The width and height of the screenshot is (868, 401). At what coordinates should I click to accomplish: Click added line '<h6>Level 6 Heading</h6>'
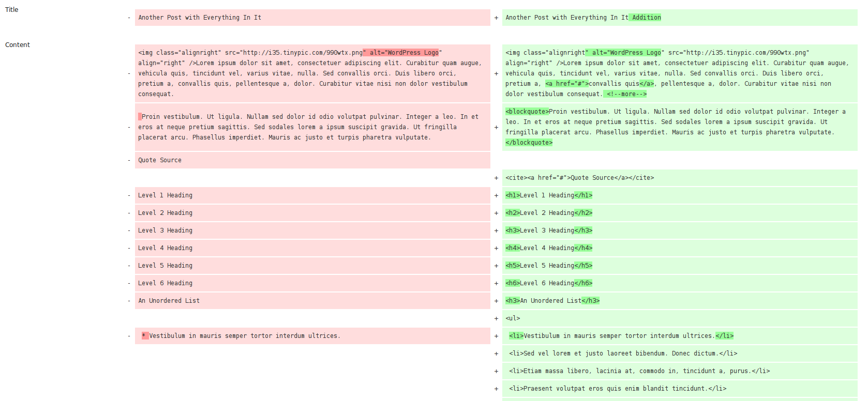680,283
